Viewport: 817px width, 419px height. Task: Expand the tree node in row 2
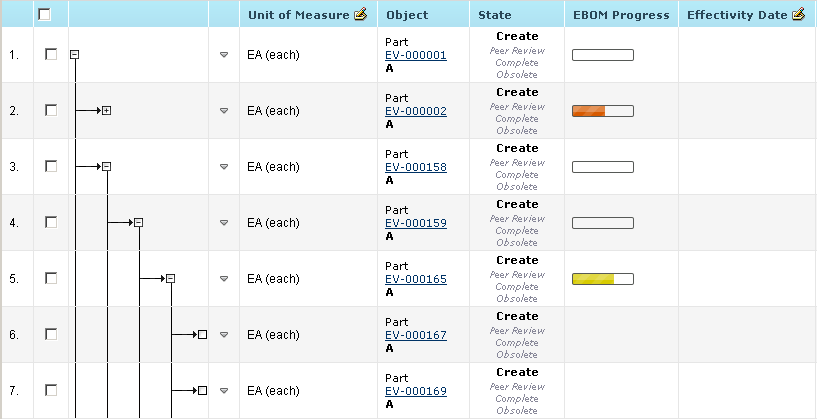coord(106,111)
